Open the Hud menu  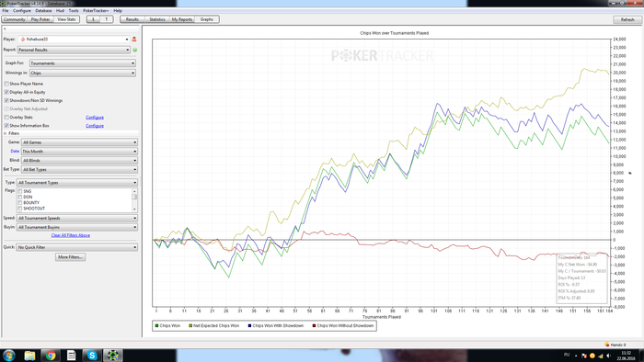coord(60,11)
